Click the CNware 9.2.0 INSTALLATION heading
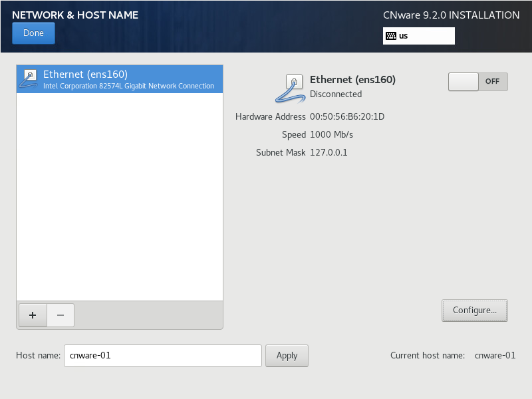 pos(452,15)
